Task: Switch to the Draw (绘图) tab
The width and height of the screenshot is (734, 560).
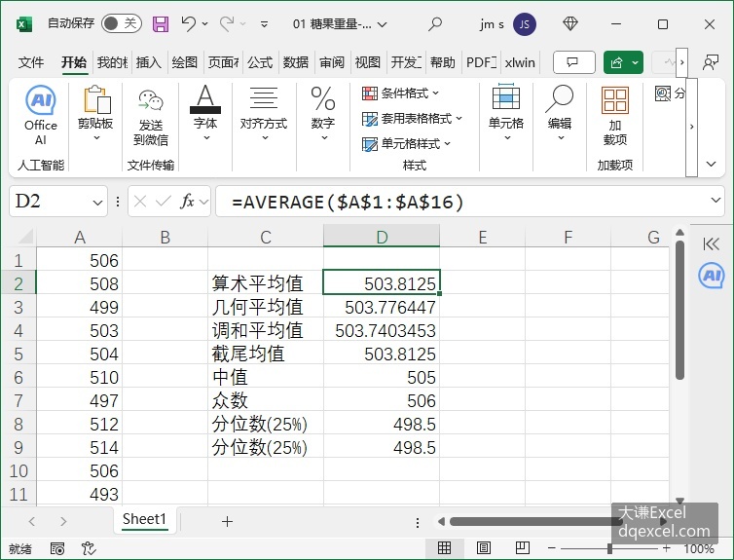Action: tap(184, 62)
